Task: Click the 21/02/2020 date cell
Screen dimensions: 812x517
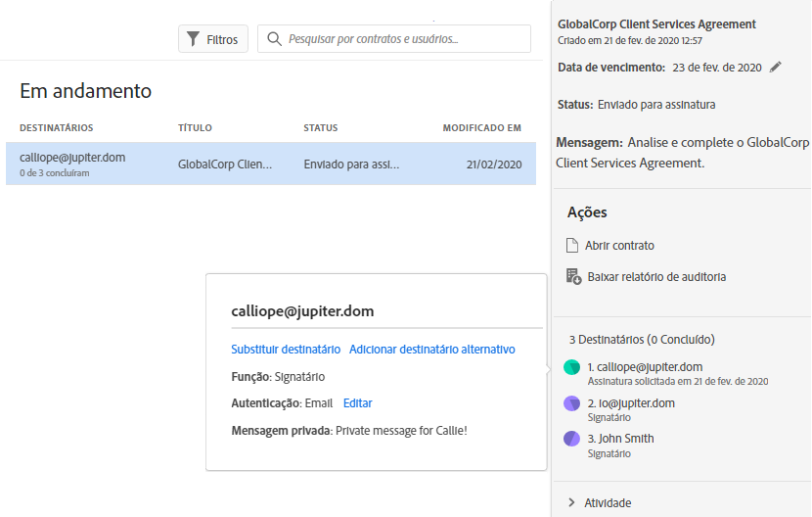Action: tap(494, 164)
